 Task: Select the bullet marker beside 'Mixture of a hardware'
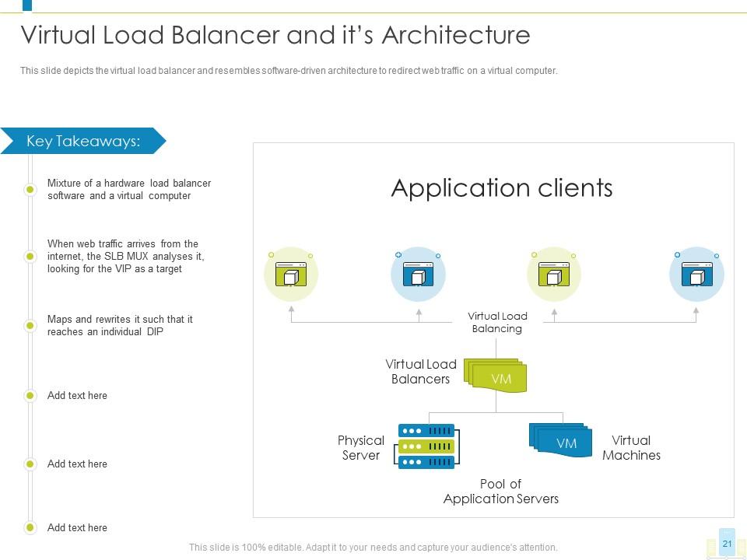click(30, 189)
